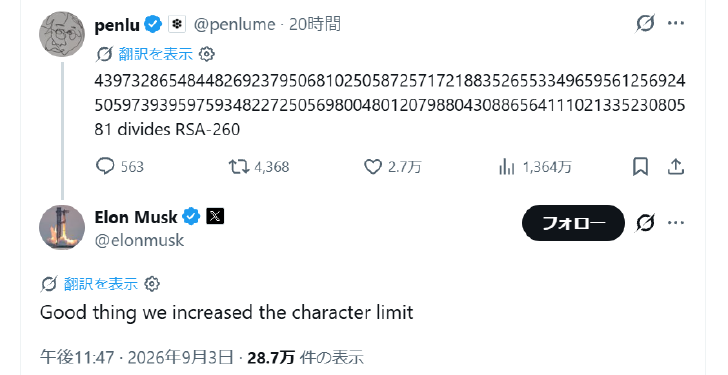This screenshot has height=375, width=728.
Task: Click the X affiliate badge next to Elon Musk
Action: pos(214,216)
